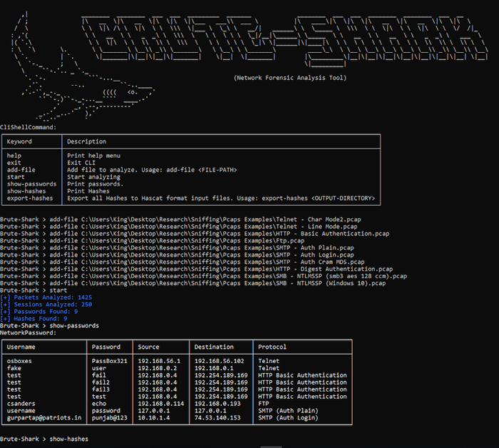
Task: Click the Username column header
Action: point(21,347)
